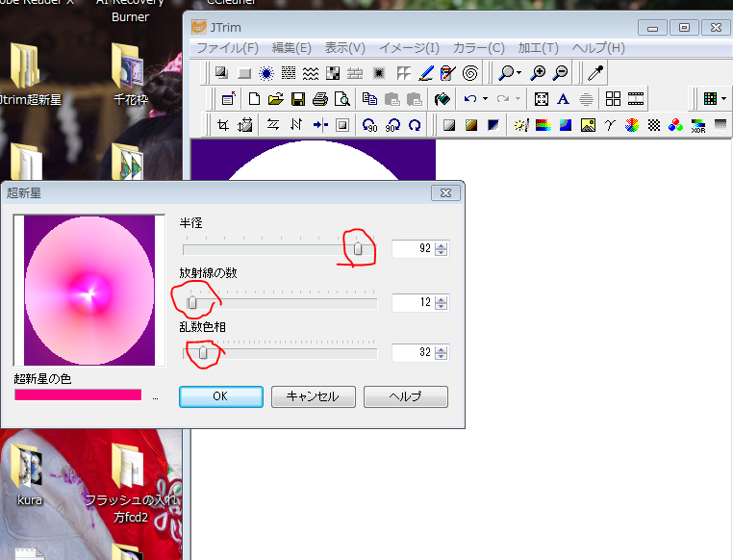The height and width of the screenshot is (560, 733).
Task: Open the ヘルプ(H) menu
Action: (x=598, y=48)
